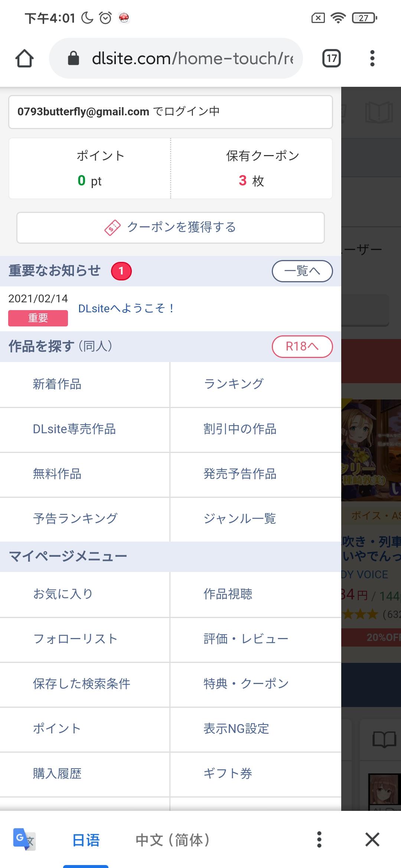Go to ランキング menu entry
401x868 pixels.
[234, 384]
